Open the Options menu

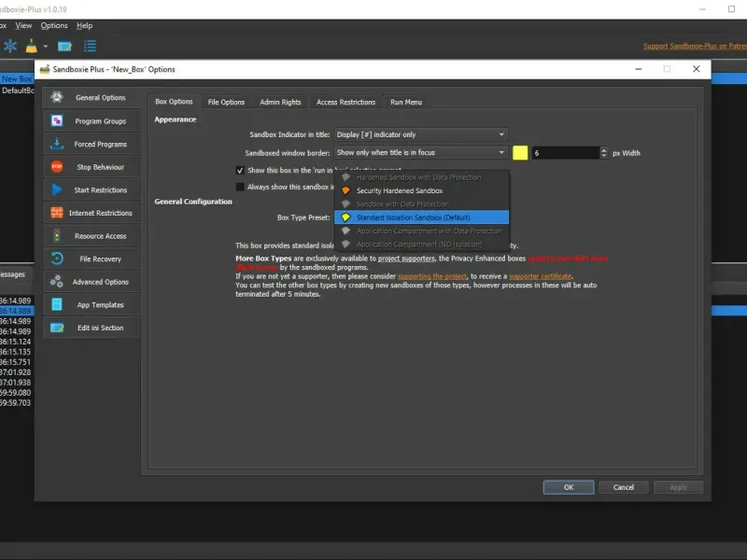tap(54, 26)
